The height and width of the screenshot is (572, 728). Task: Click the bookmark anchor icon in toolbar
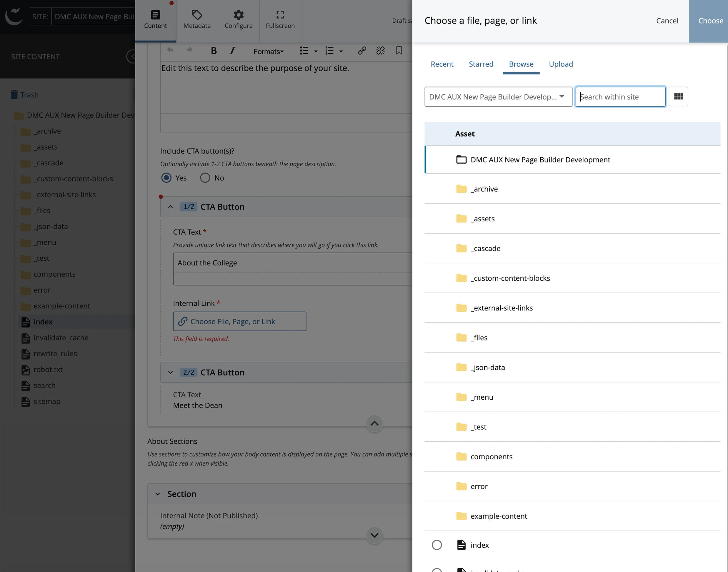[399, 51]
